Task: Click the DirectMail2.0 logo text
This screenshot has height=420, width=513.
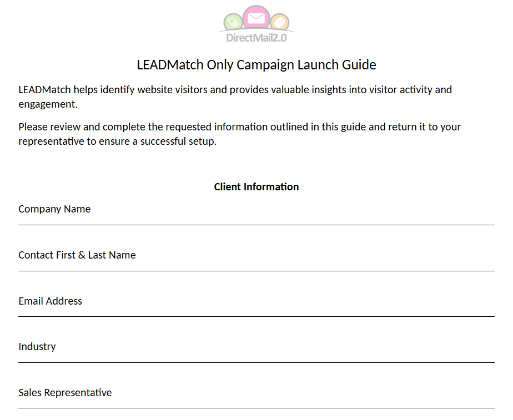Action: [x=256, y=38]
